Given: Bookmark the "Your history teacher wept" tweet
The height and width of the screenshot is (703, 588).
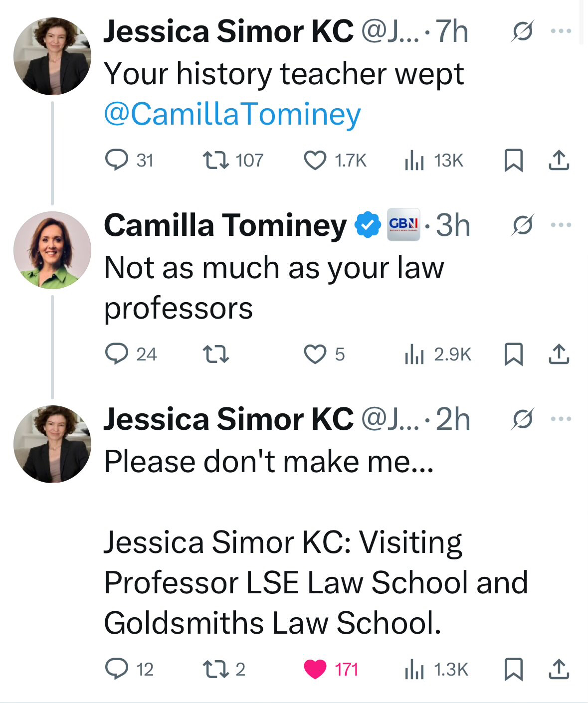Looking at the screenshot, I should 514,160.
